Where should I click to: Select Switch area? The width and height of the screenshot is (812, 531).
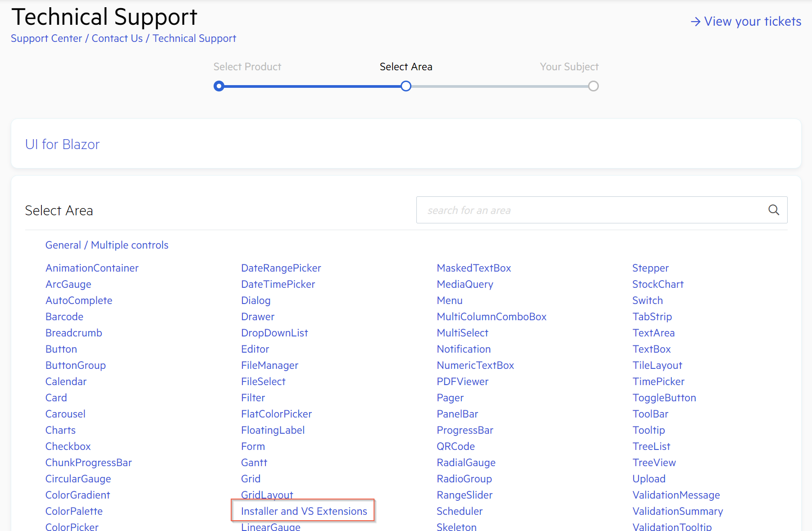point(648,300)
